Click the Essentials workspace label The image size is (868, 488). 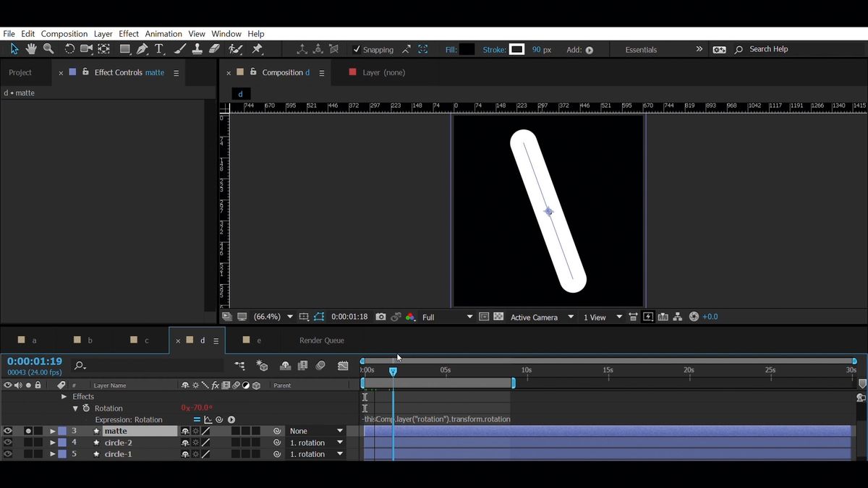[641, 50]
